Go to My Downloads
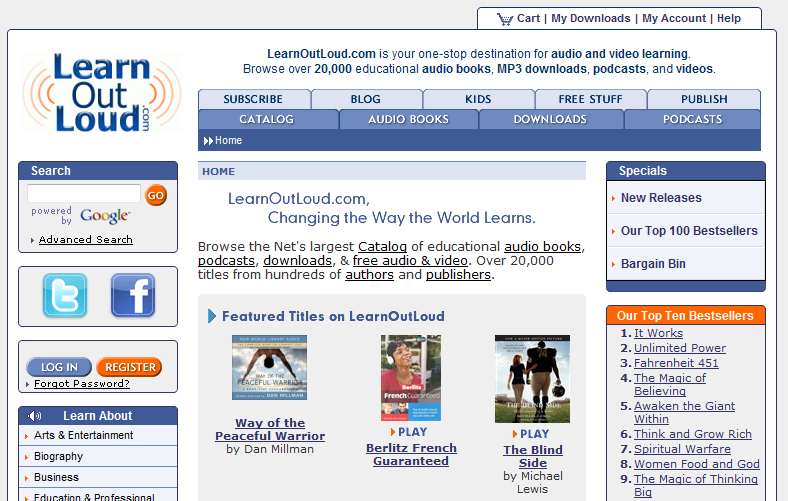Image resolution: width=788 pixels, height=501 pixels. click(590, 19)
